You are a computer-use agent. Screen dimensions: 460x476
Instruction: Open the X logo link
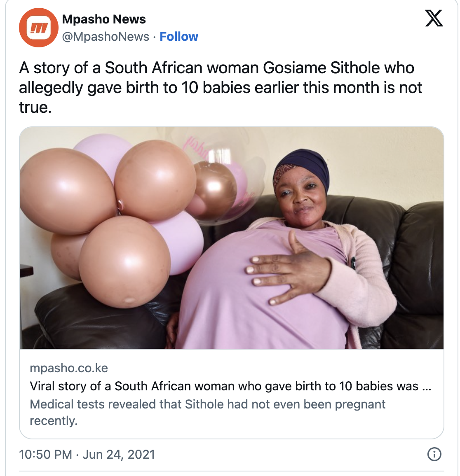[434, 19]
